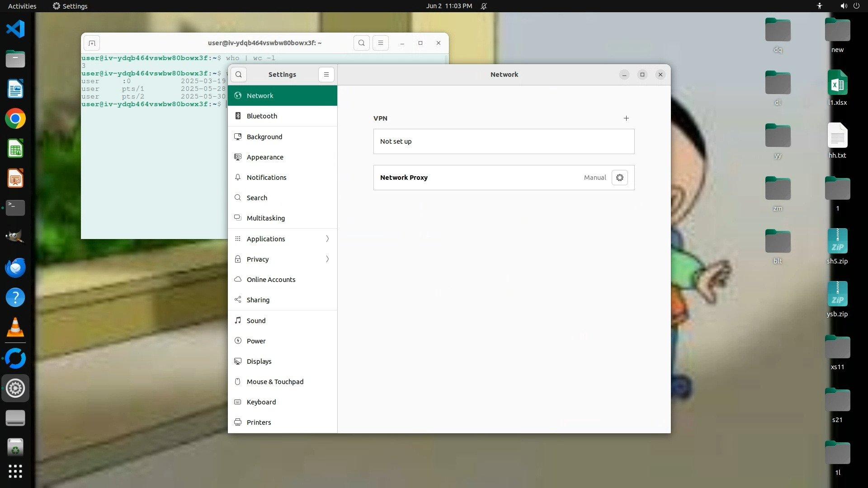
Task: Launch Visual Studio Code from dock
Action: (x=15, y=29)
